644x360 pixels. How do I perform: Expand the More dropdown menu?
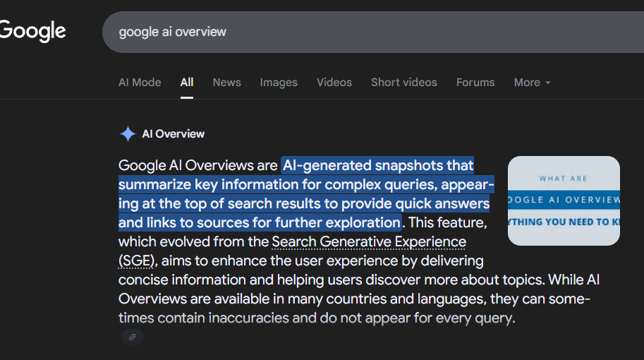click(x=532, y=83)
